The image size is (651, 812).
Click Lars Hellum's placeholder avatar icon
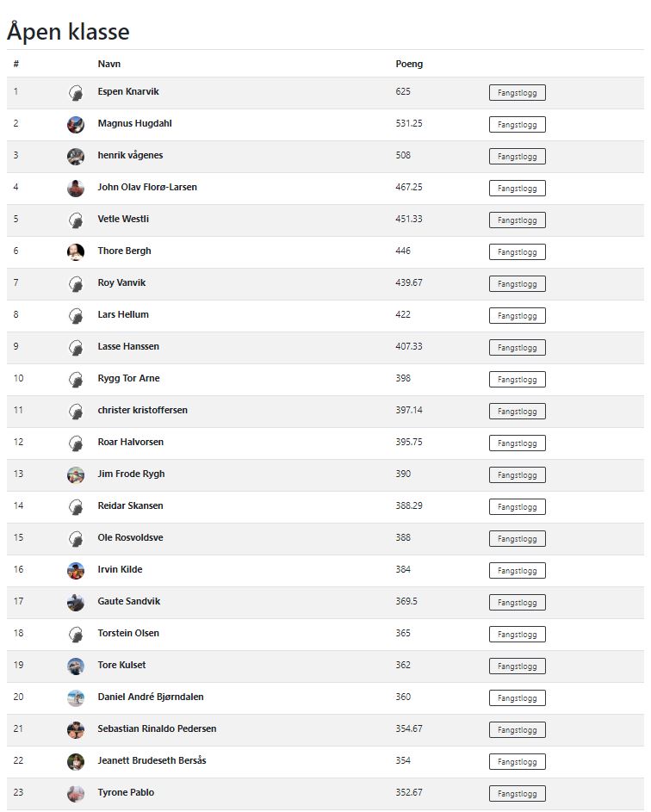[76, 315]
